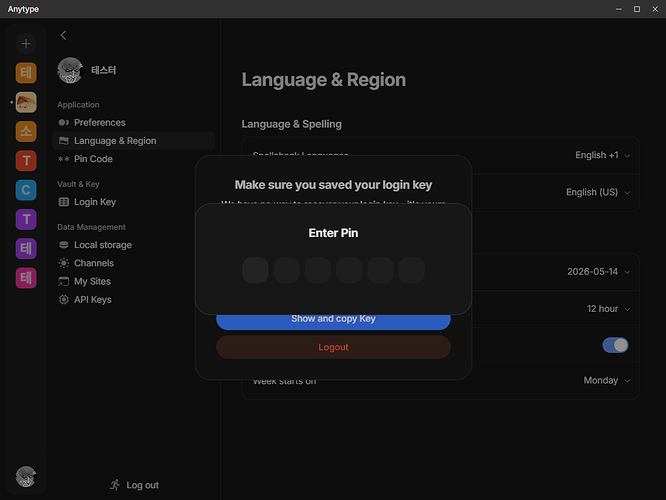Maximize the Anytype window
Image resolution: width=666 pixels, height=500 pixels.
click(x=637, y=9)
